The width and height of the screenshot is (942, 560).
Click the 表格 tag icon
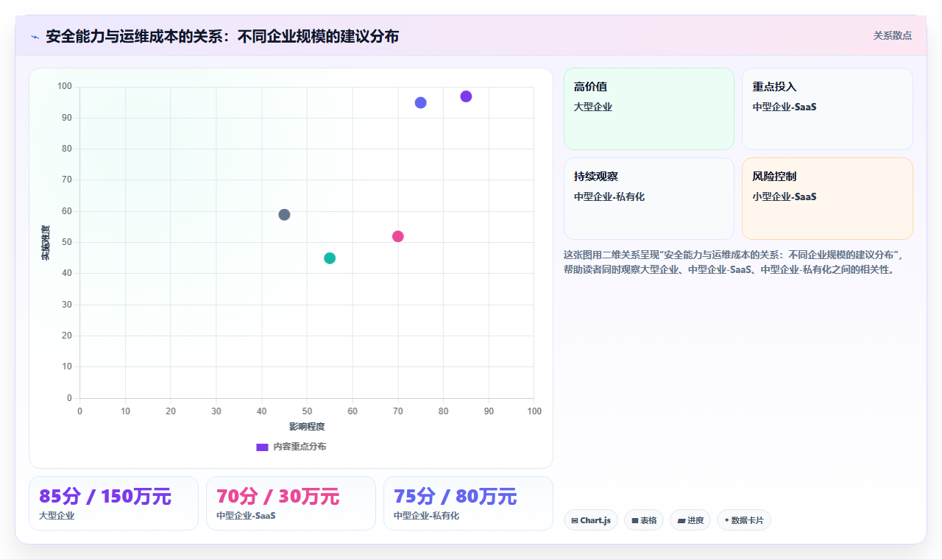(x=635, y=520)
